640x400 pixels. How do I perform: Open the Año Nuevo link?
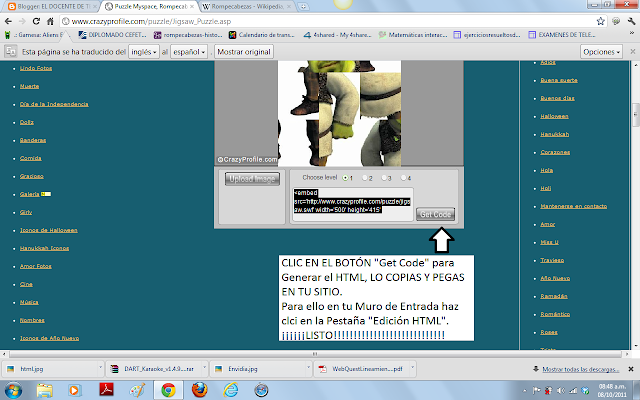click(555, 278)
